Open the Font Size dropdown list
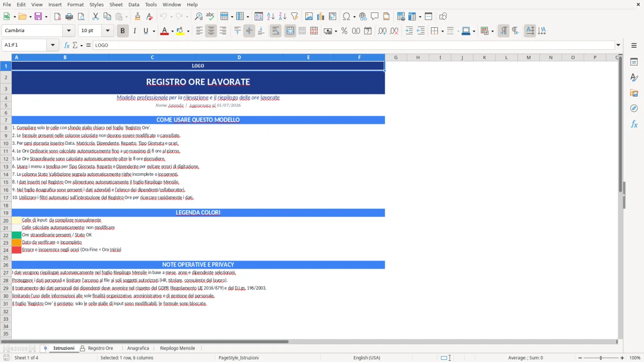This screenshot has height=362, width=644. pos(107,31)
